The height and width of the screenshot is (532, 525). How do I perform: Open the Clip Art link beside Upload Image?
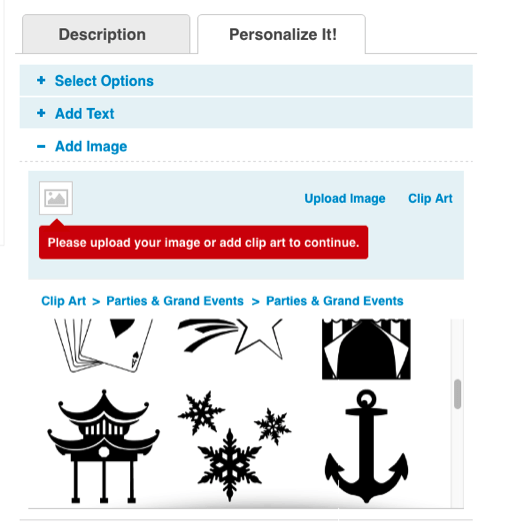point(430,198)
